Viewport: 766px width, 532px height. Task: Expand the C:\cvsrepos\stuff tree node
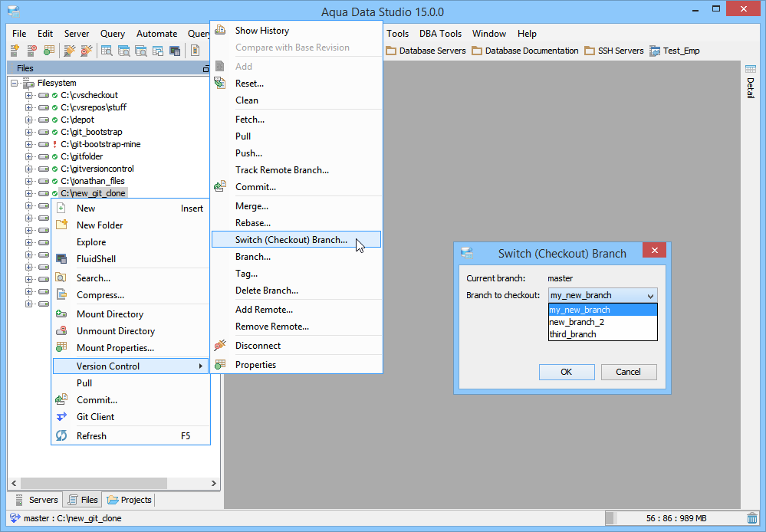[29, 107]
